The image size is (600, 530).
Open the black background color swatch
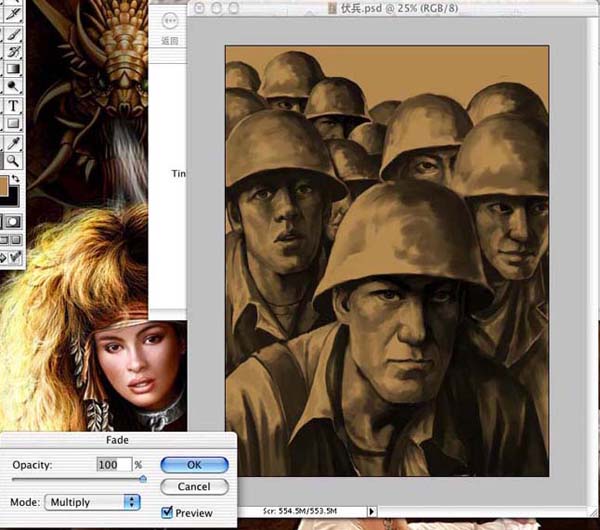(x=13, y=196)
